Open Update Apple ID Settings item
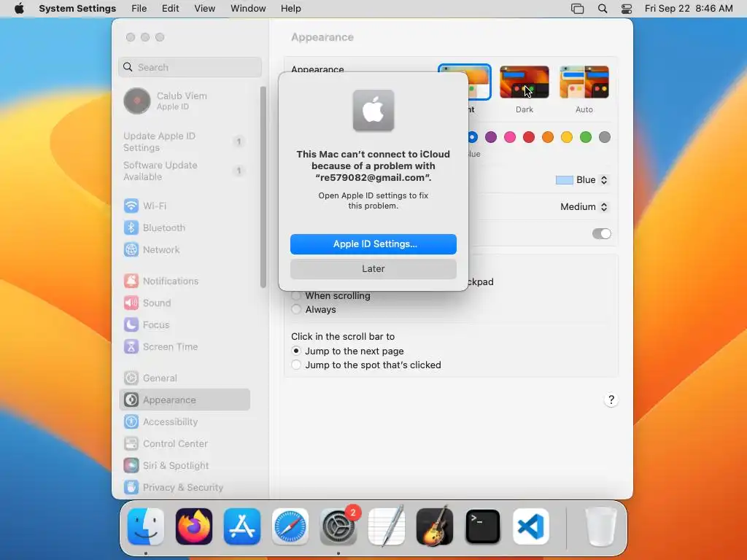 click(x=184, y=142)
